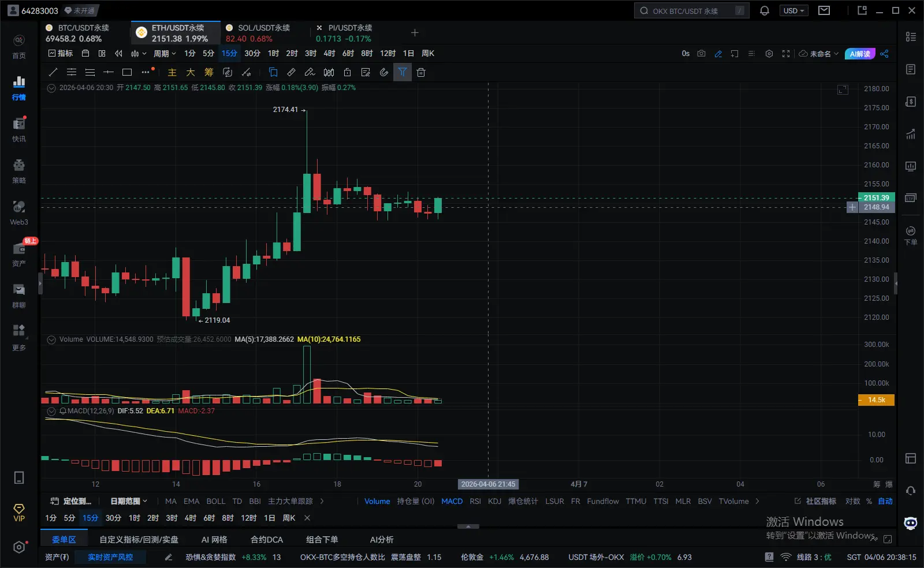Toggle the KDJ indicator
This screenshot has width=924, height=568.
(x=495, y=501)
